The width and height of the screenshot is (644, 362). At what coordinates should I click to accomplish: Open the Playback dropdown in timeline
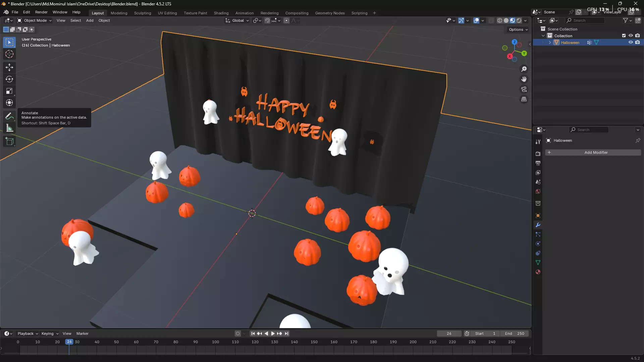tap(28, 334)
